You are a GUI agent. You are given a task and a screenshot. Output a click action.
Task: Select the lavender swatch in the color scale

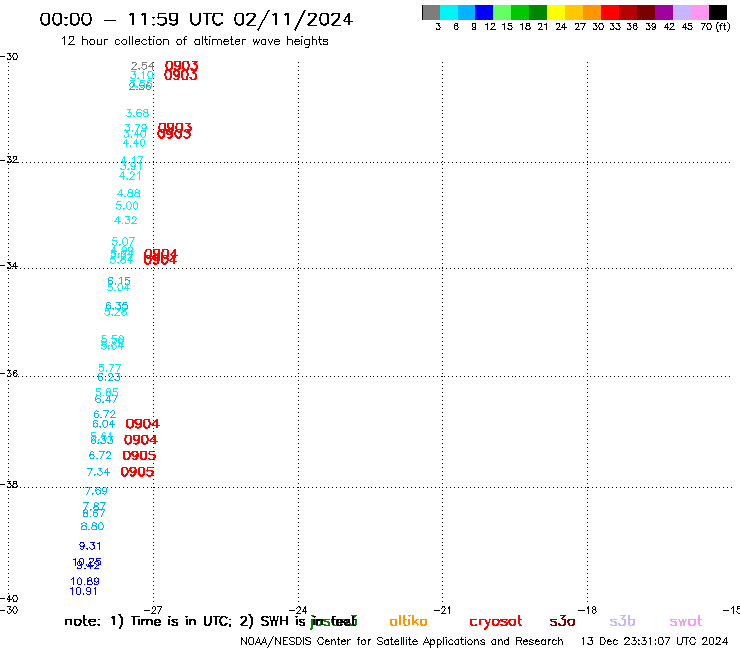point(681,12)
